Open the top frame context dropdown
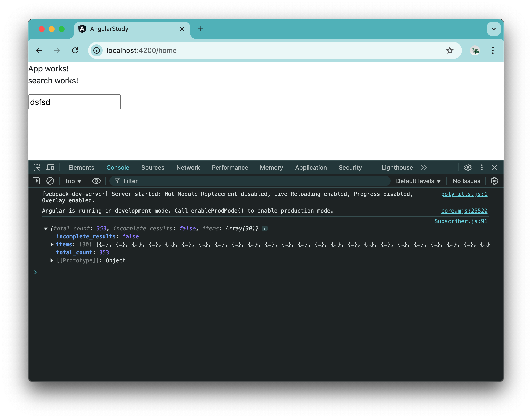This screenshot has width=532, height=419. coord(72,181)
